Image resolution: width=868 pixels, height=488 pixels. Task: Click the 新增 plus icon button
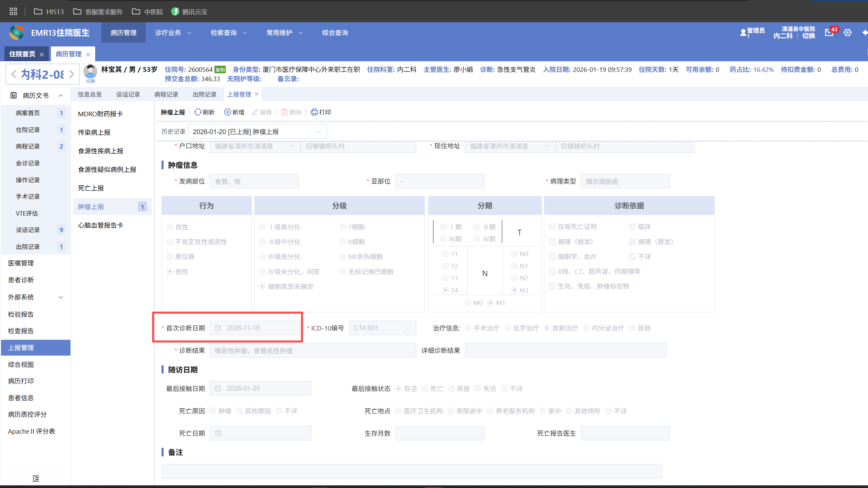(227, 112)
